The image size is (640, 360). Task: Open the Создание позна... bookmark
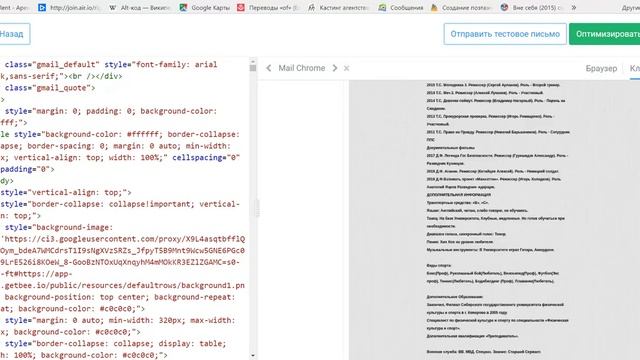(x=461, y=7)
